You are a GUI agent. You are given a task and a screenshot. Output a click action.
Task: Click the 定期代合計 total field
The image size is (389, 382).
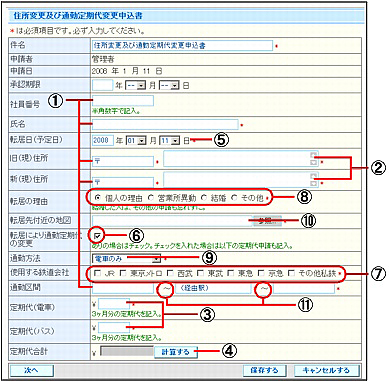pos(127,351)
